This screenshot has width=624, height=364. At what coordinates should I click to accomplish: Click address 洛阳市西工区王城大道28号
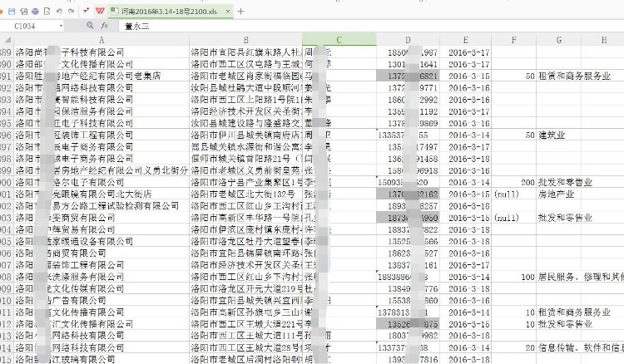click(x=246, y=347)
